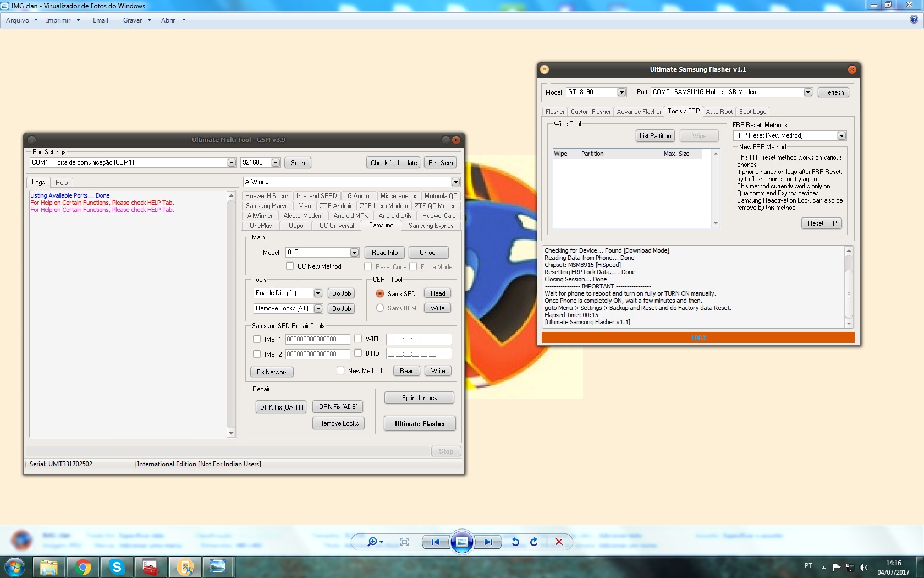Click the BTID address input field
Screen dimensions: 924x578
pos(419,353)
